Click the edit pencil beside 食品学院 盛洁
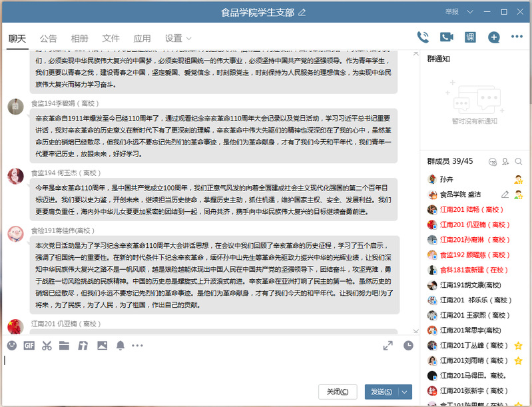This screenshot has width=532, height=407. [505, 195]
